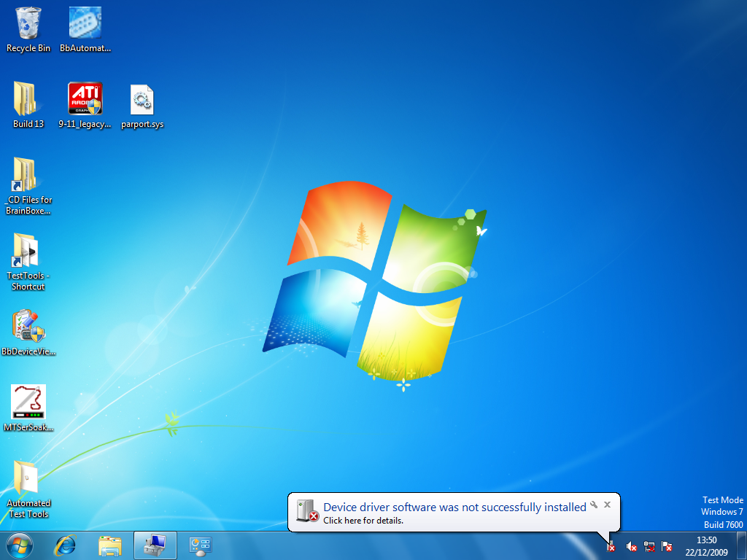Click the device installation tray icon

click(611, 546)
